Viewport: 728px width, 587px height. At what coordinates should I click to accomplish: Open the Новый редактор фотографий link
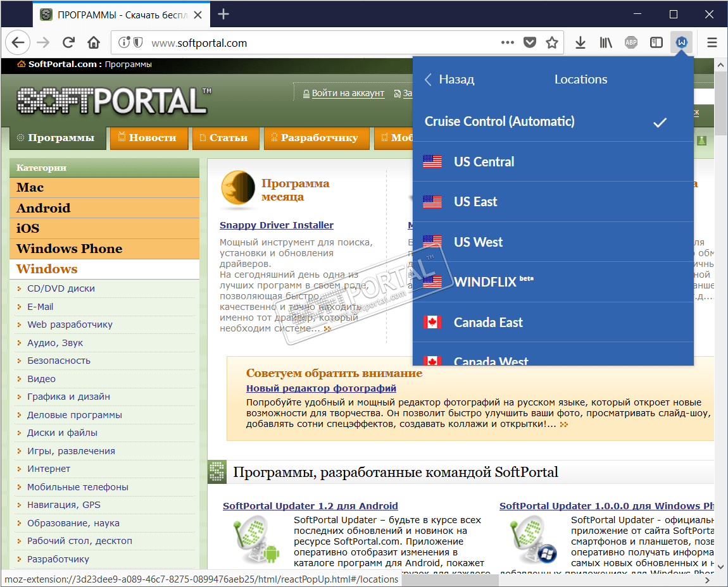[321, 388]
